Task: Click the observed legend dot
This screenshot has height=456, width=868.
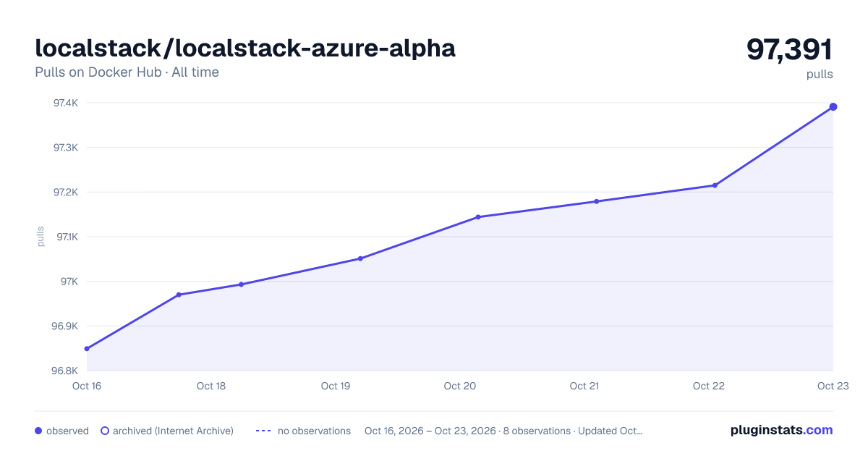Action: point(38,431)
